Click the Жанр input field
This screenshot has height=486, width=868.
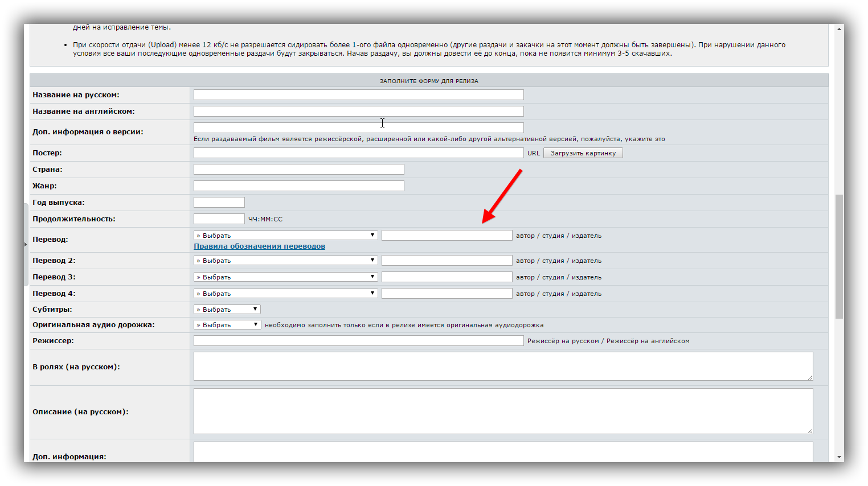(298, 186)
